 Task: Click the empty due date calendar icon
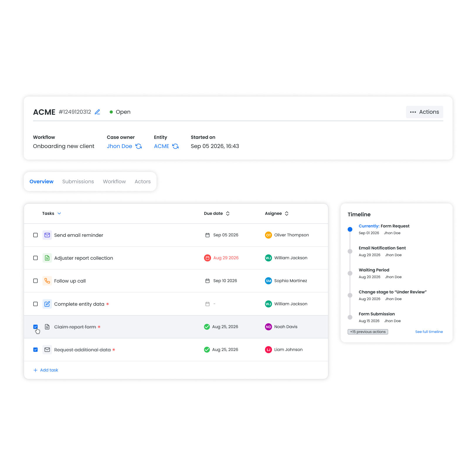[x=208, y=304]
